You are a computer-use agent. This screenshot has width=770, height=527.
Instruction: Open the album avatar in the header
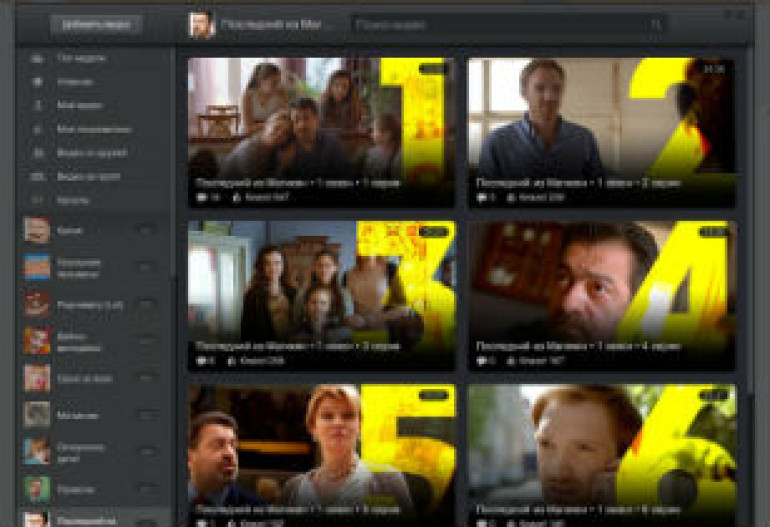point(202,25)
